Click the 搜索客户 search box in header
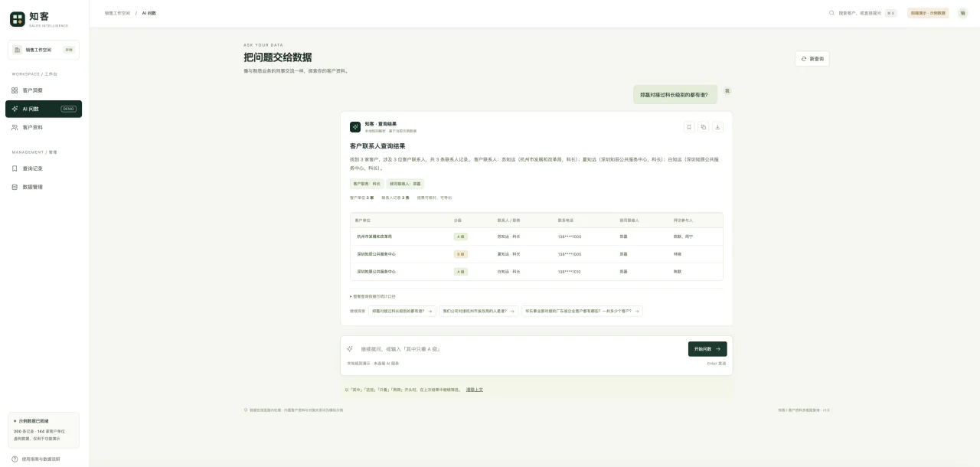The height and width of the screenshot is (467, 980). (x=863, y=13)
